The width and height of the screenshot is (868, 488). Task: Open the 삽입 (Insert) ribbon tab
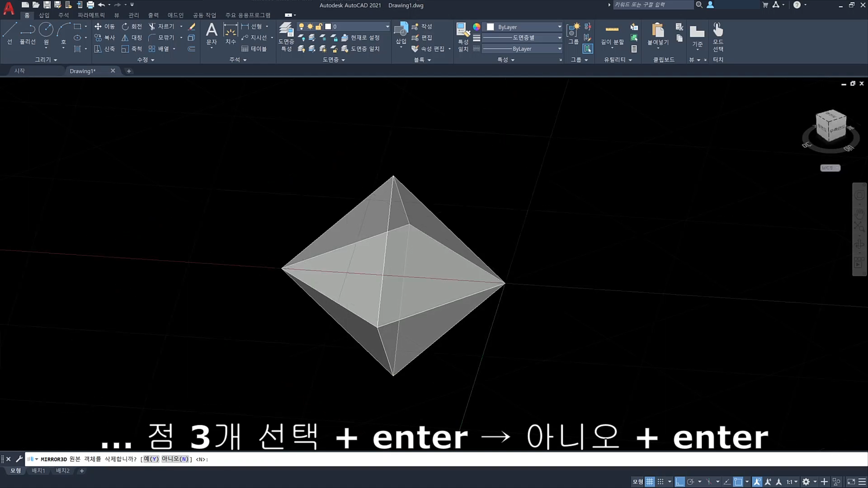click(x=44, y=15)
